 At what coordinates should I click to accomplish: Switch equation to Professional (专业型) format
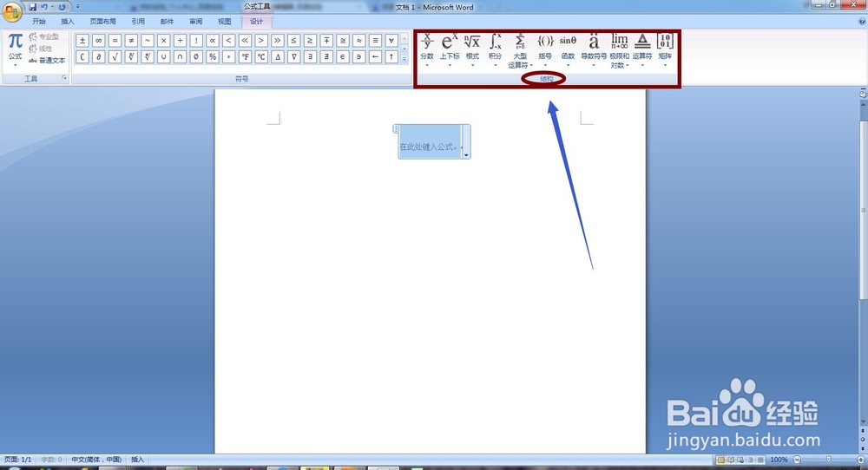pyautogui.click(x=43, y=36)
